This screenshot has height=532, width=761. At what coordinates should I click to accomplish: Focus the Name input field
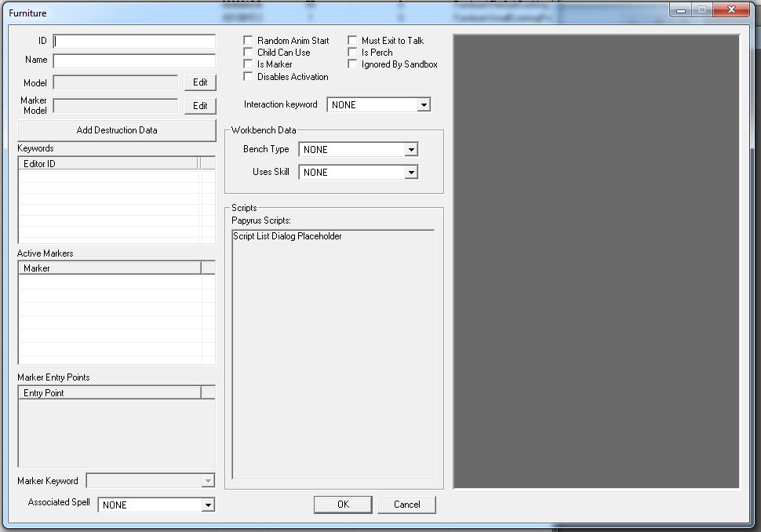pos(134,60)
